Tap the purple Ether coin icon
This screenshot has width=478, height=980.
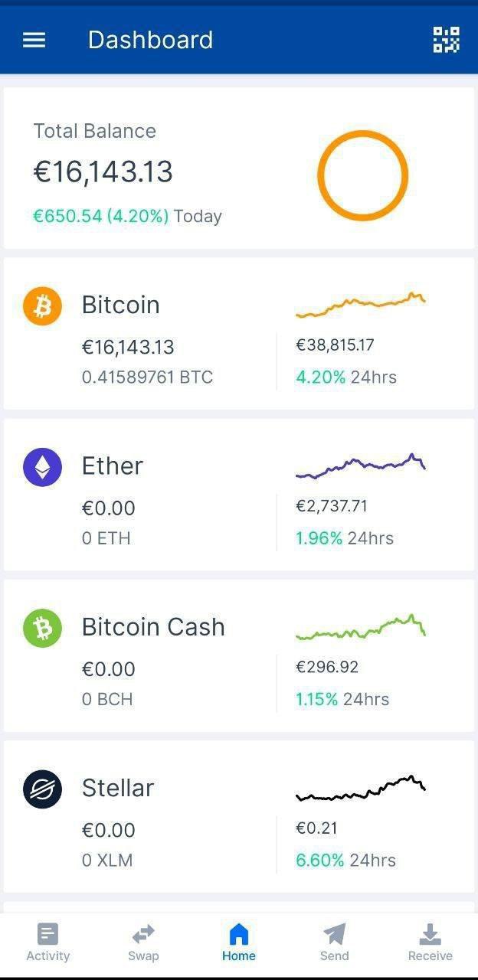[42, 467]
